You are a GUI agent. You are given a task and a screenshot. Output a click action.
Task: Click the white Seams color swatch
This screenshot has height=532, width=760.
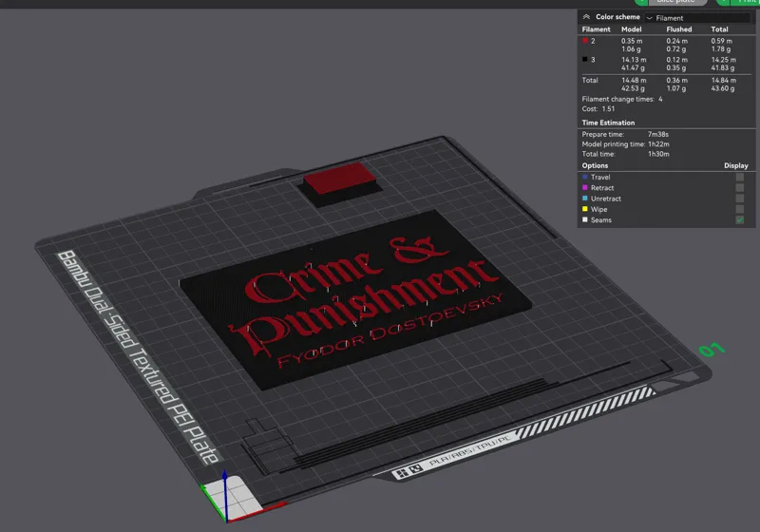(585, 219)
